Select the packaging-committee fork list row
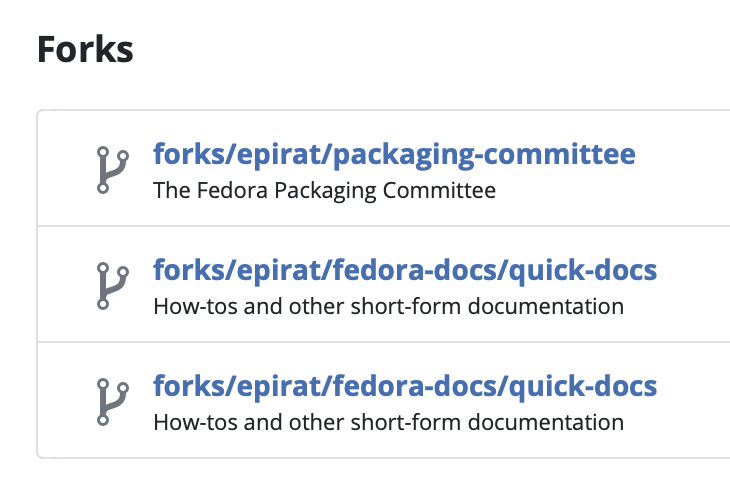The height and width of the screenshot is (504, 730). tap(384, 168)
